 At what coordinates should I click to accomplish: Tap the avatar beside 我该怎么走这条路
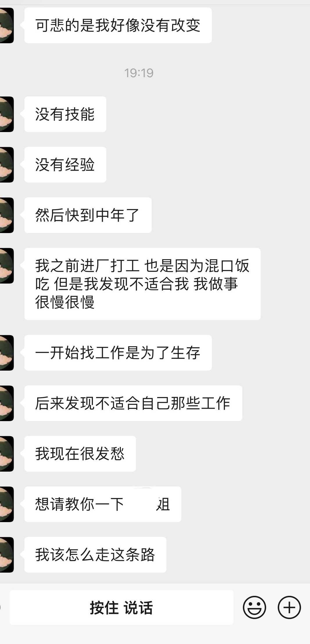coord(7,555)
